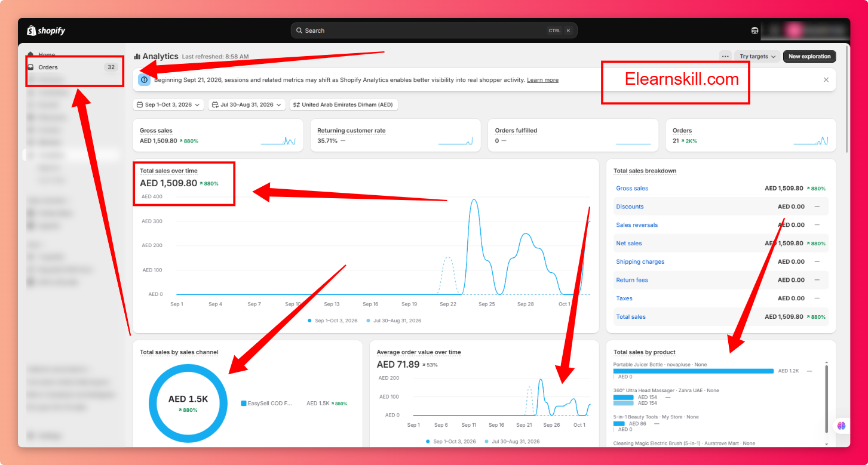Open the Taxes breakdown link
Screen dimensions: 868x465
tap(624, 298)
